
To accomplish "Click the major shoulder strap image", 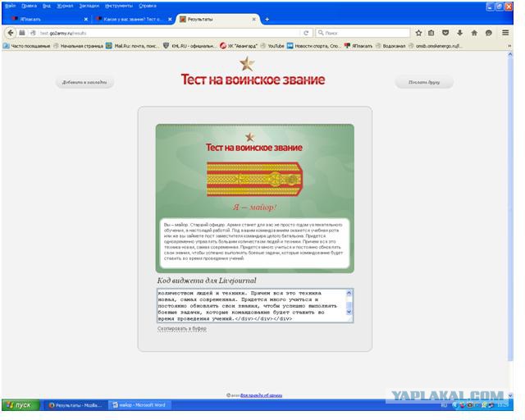I will [254, 179].
